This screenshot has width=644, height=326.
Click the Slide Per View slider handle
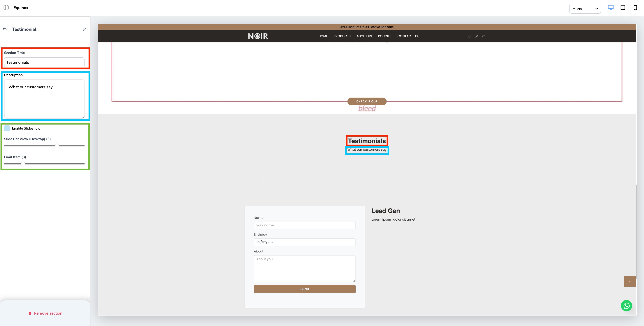click(57, 146)
